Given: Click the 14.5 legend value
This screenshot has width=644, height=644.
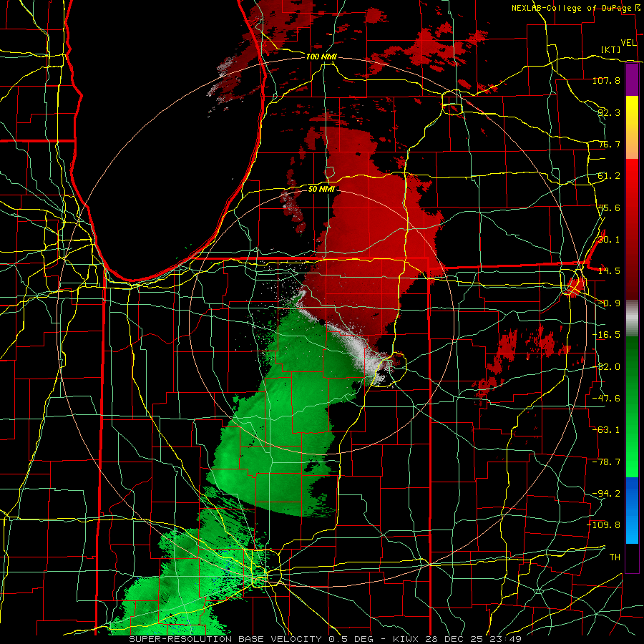Looking at the screenshot, I should pyautogui.click(x=609, y=271).
